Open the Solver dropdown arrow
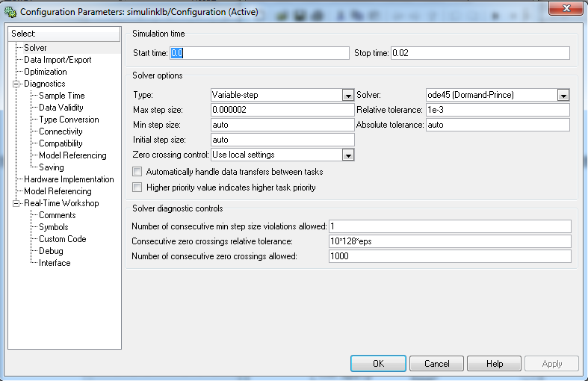The image size is (588, 381). click(563, 96)
